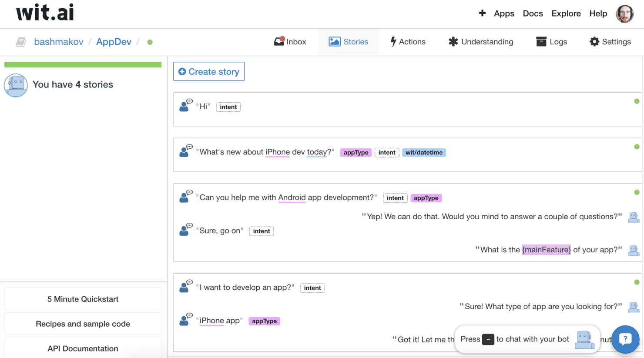The image size is (644, 358).
Task: Open the Apps menu
Action: click(504, 13)
